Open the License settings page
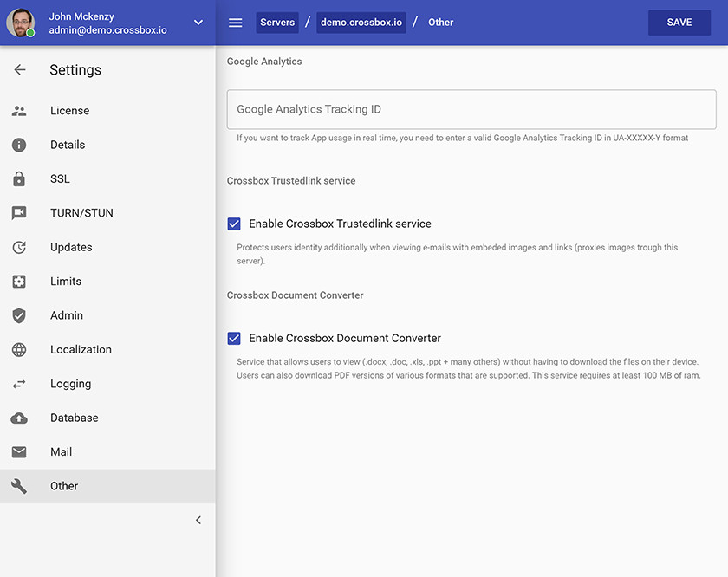The width and height of the screenshot is (728, 577). pyautogui.click(x=107, y=111)
